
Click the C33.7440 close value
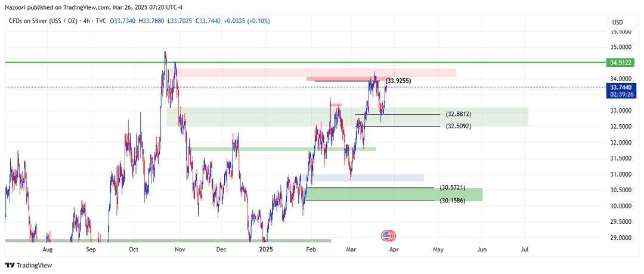click(x=208, y=21)
